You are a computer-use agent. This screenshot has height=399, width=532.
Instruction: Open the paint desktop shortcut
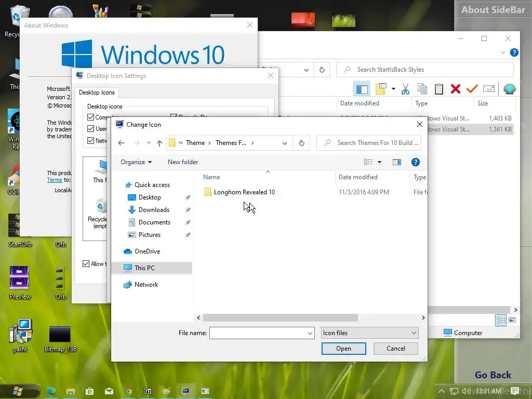point(20,336)
